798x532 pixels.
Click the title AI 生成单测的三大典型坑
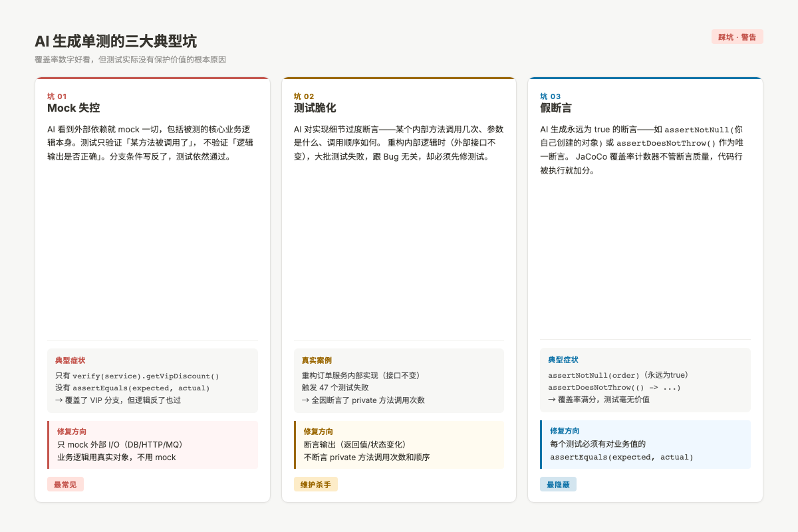click(x=116, y=42)
